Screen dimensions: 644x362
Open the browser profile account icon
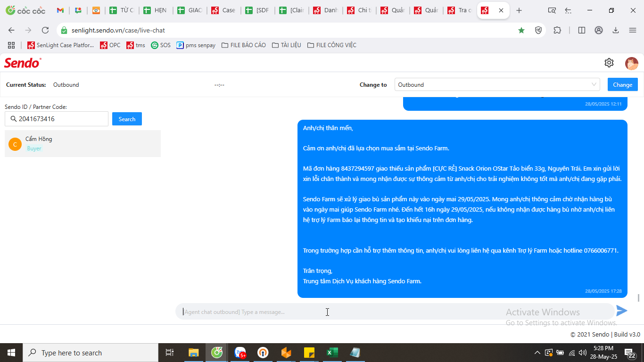599,30
